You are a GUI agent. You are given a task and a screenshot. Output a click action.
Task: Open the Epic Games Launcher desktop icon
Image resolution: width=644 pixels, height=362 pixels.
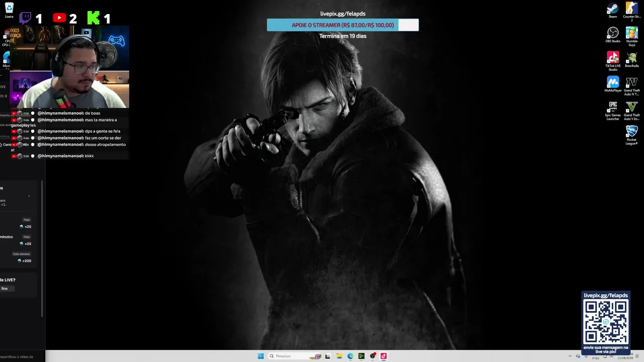click(613, 111)
